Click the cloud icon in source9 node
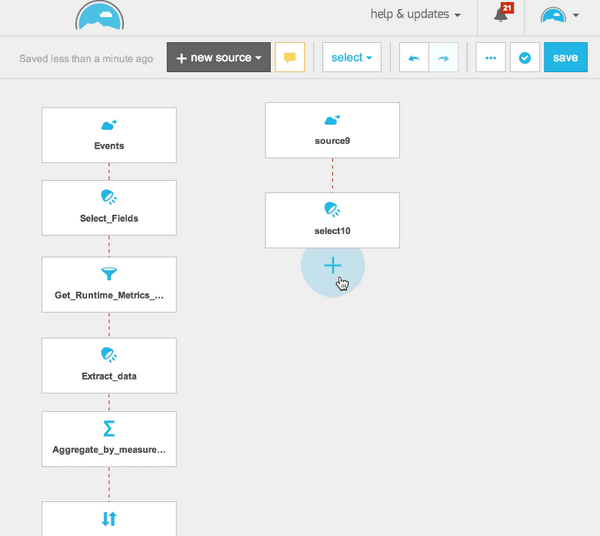This screenshot has height=536, width=600. pyautogui.click(x=332, y=120)
